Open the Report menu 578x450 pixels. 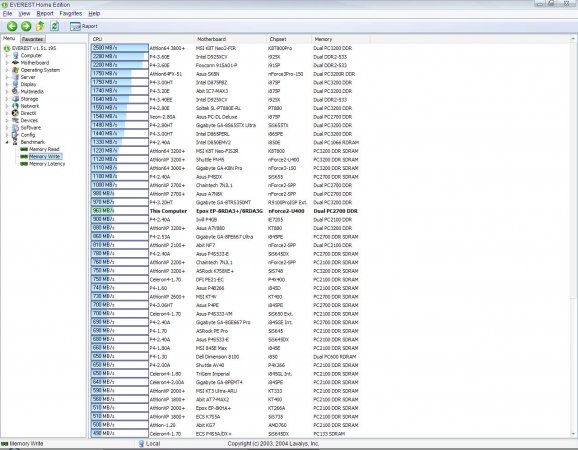pyautogui.click(x=45, y=14)
